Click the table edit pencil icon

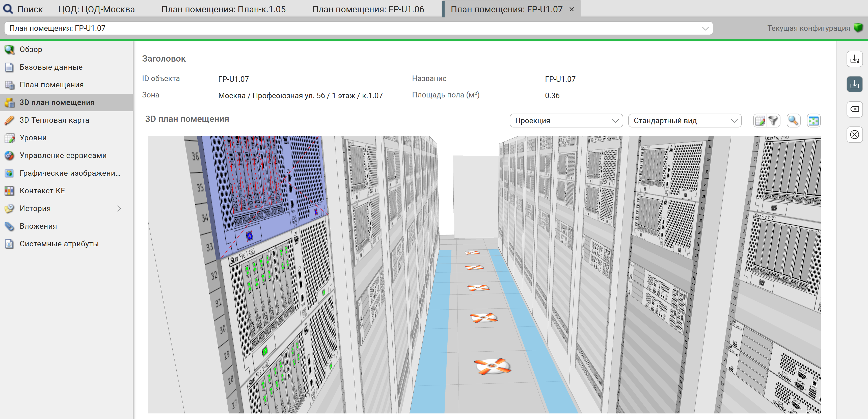760,121
